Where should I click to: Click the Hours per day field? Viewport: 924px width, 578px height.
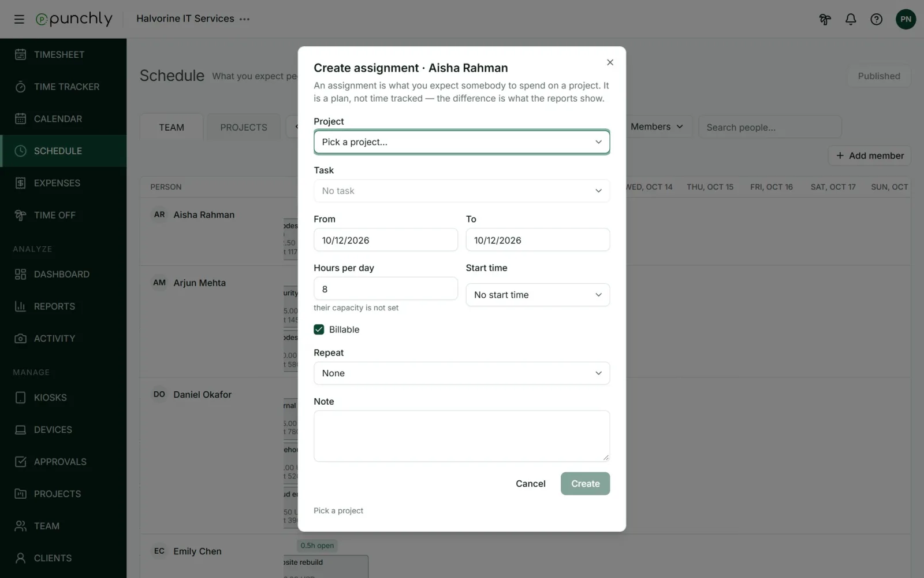[x=386, y=289]
